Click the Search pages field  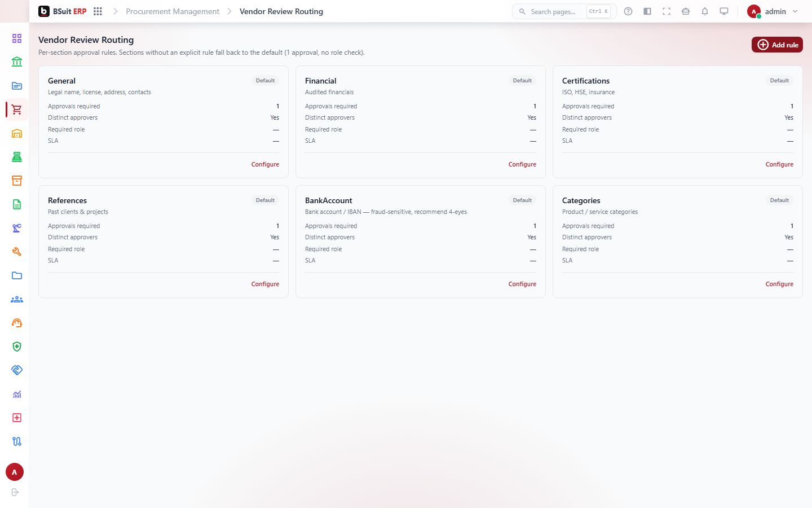coord(564,11)
